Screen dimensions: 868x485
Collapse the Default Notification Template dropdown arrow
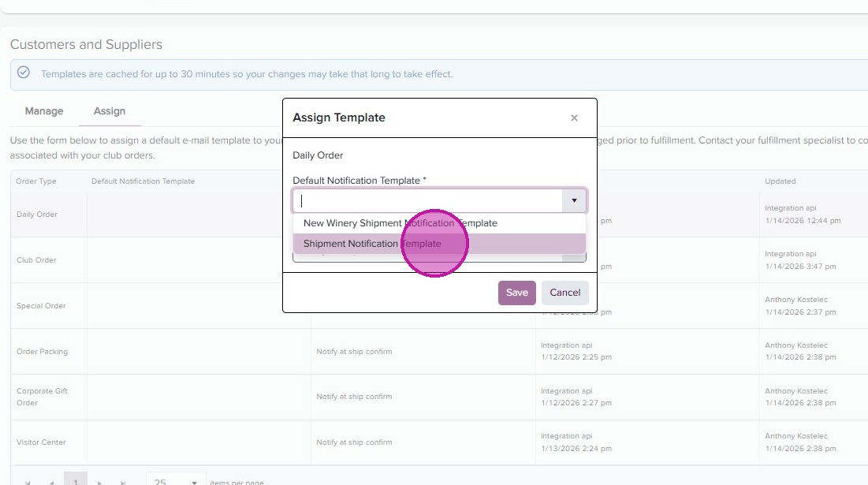pos(574,201)
